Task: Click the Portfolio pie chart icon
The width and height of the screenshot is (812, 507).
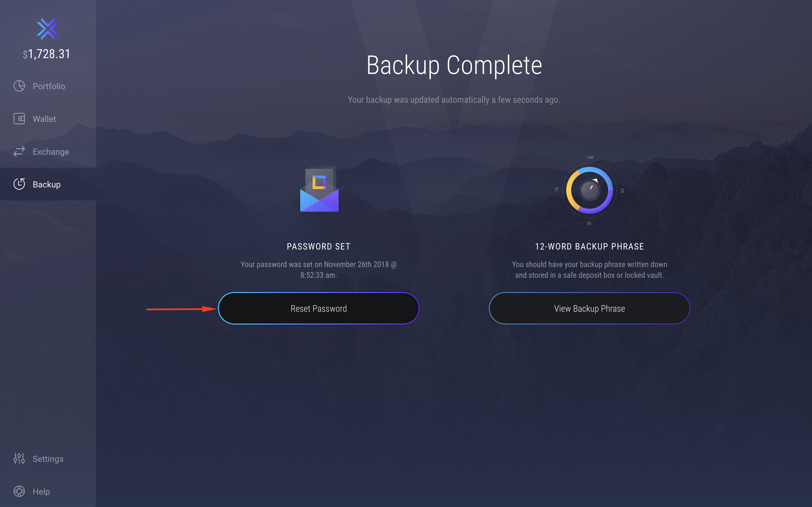Action: 19,86
